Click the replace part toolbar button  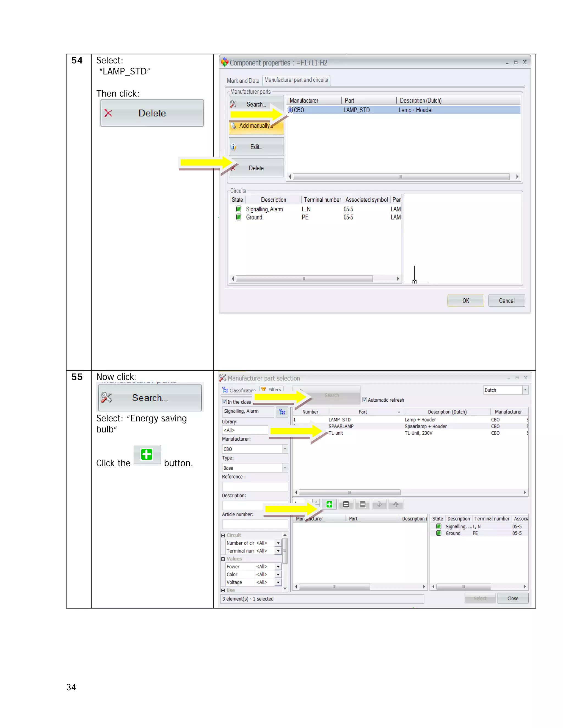coord(346,504)
